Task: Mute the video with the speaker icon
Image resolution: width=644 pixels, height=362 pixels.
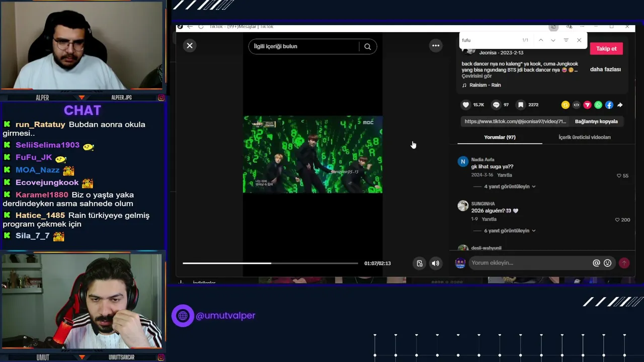Action: (436, 263)
